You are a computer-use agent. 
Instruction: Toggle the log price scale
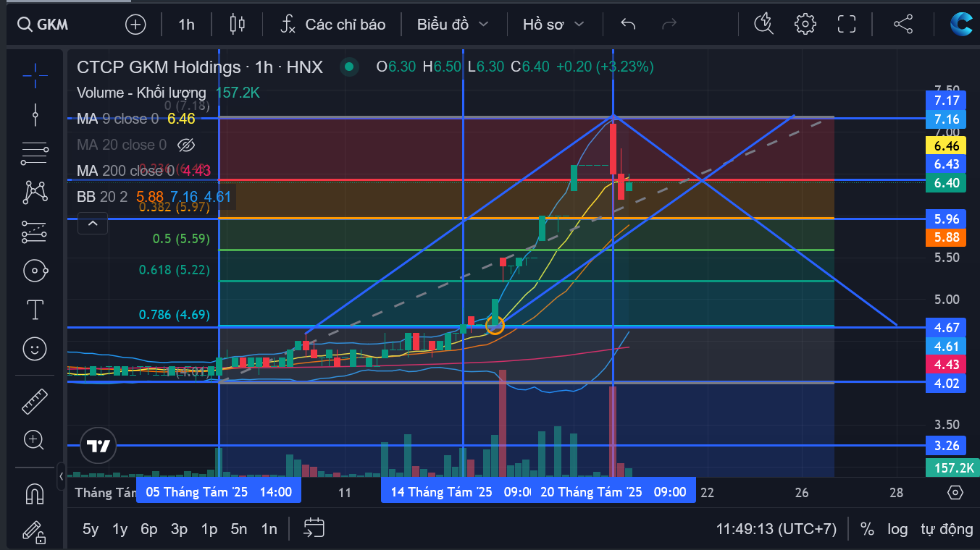point(897,529)
